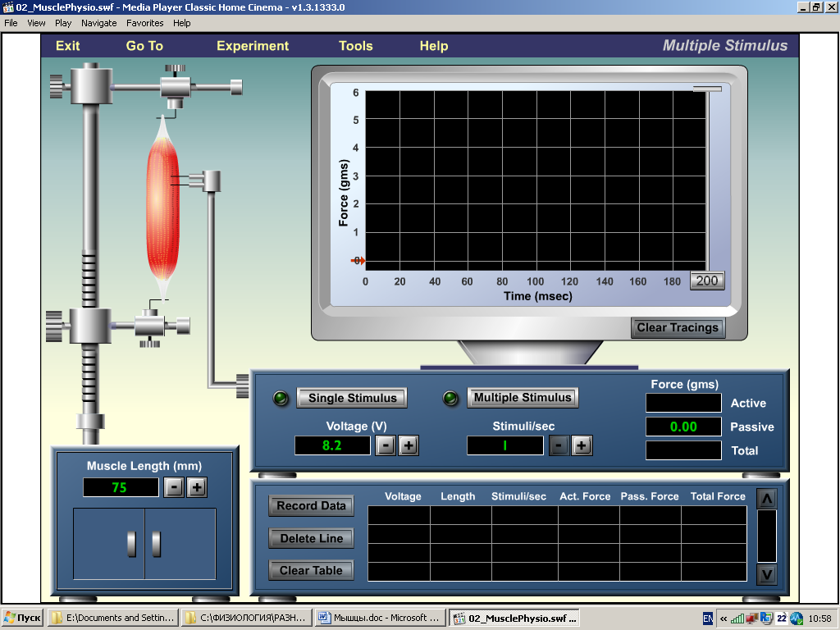Open Мышцы.doc in the Windows taskbar
840x630 pixels.
[x=379, y=618]
